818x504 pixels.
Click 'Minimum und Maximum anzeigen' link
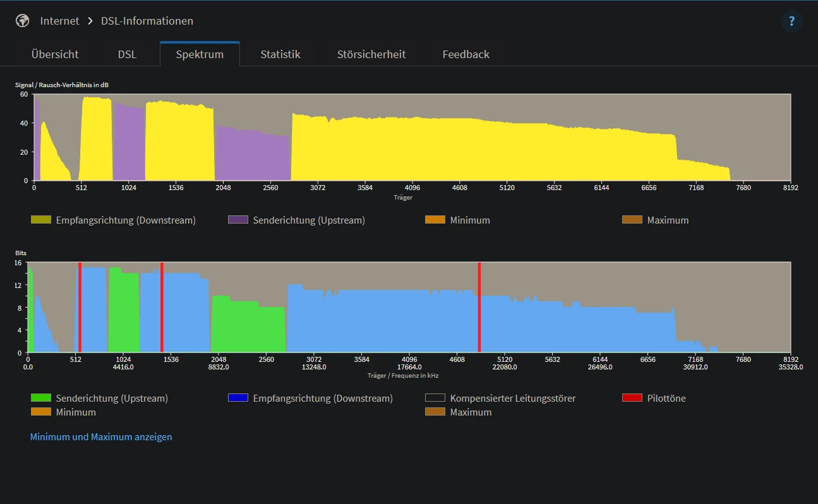(101, 436)
